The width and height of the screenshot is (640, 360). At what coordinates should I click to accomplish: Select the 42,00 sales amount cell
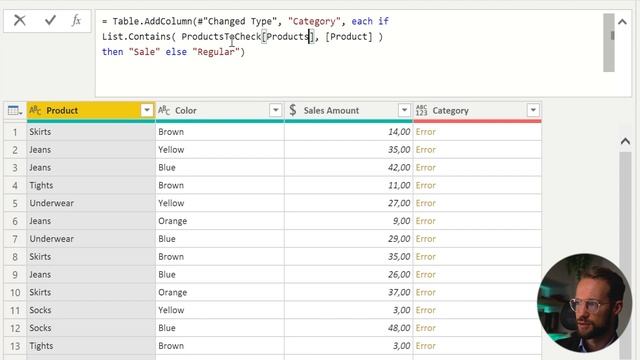[349, 167]
